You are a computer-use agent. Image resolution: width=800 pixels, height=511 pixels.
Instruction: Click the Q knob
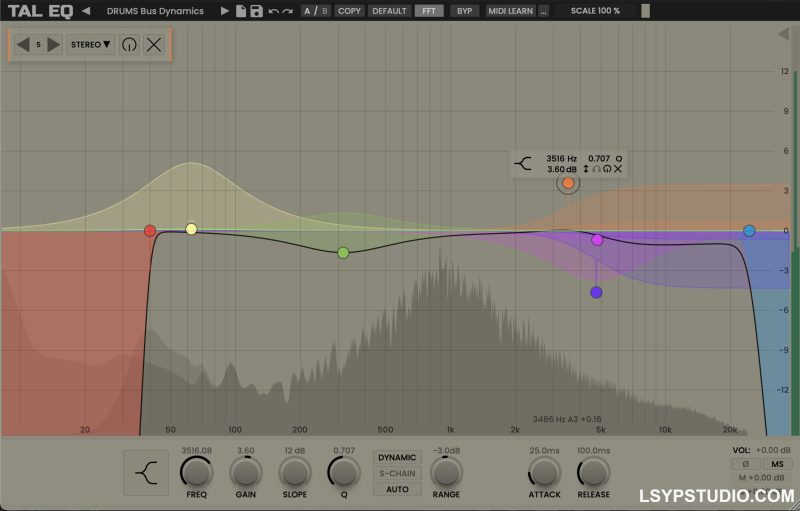click(x=344, y=472)
